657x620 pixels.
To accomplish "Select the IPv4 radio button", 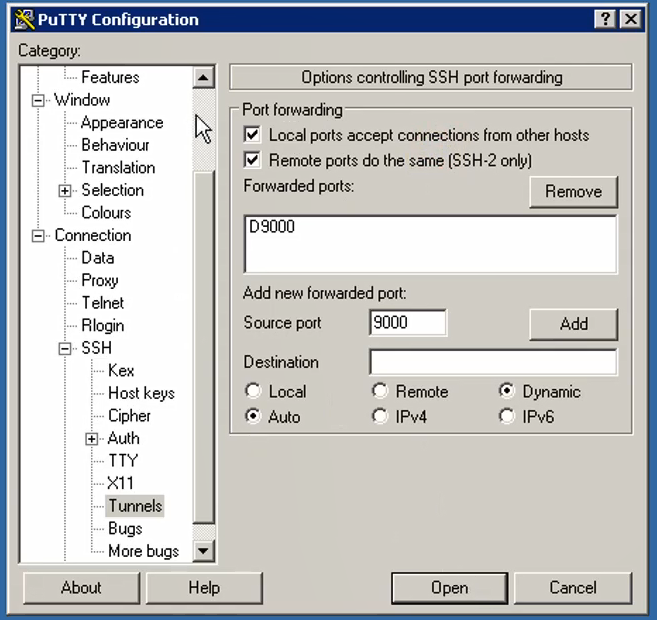I will 380,416.
